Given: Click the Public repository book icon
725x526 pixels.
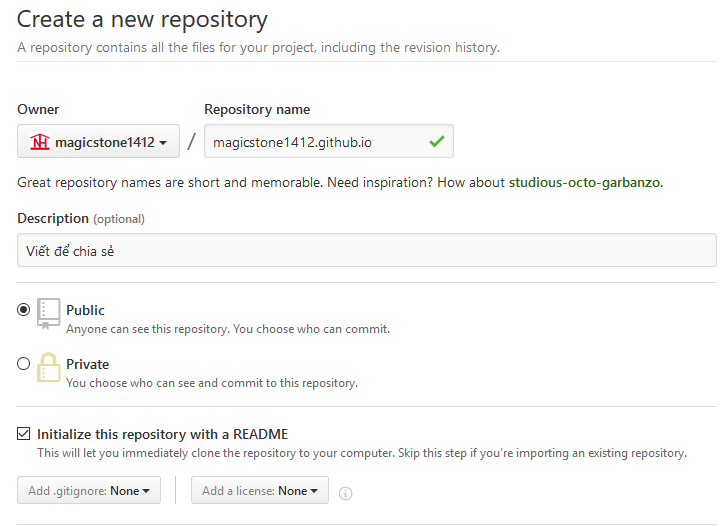Looking at the screenshot, I should 49,313.
